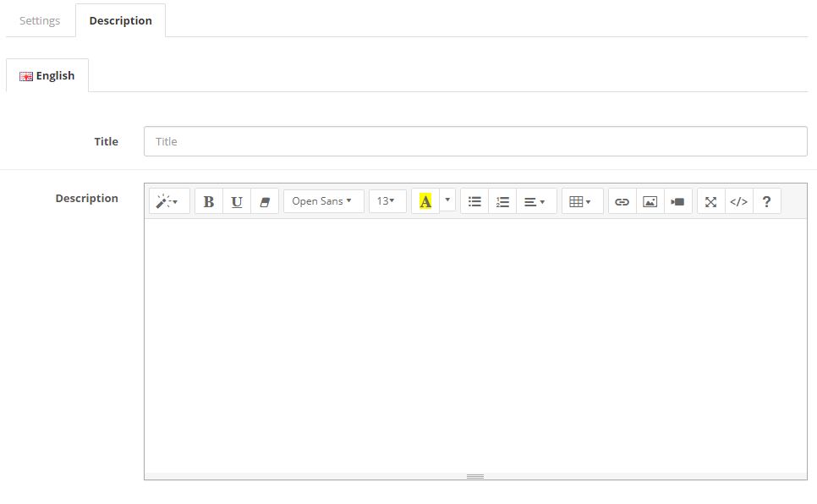
Task: Click the Title input field
Action: tap(475, 141)
